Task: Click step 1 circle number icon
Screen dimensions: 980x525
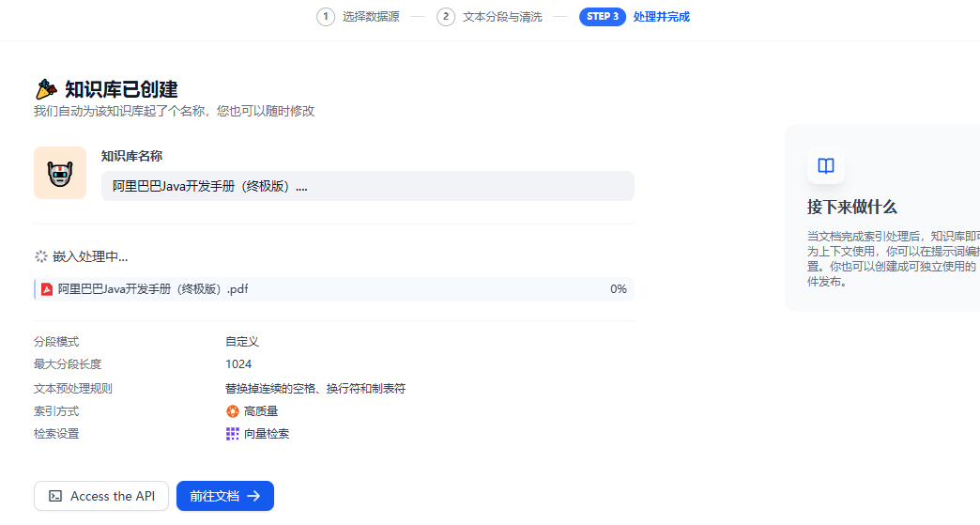Action: point(326,17)
